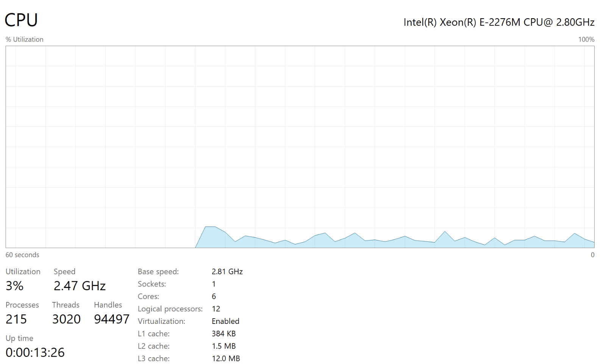
Task: Click the Speed stat label
Action: point(64,272)
